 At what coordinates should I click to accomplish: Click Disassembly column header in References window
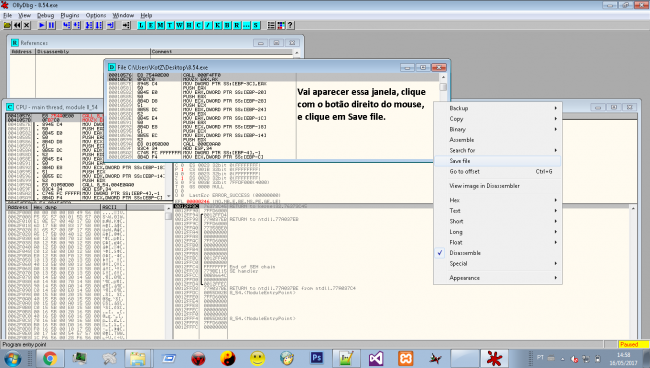(92, 52)
